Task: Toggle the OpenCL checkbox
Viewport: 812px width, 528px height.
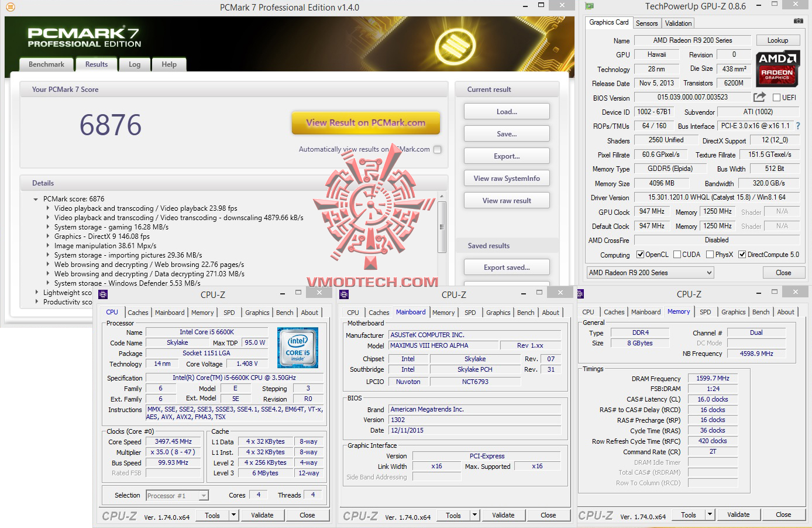Action: click(x=641, y=255)
